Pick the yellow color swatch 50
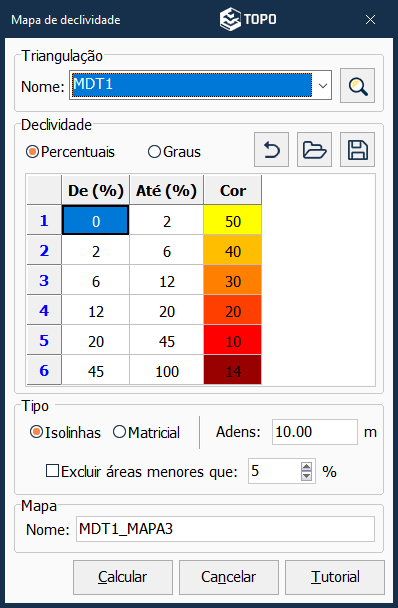Viewport: 398px width, 608px height. click(x=232, y=221)
